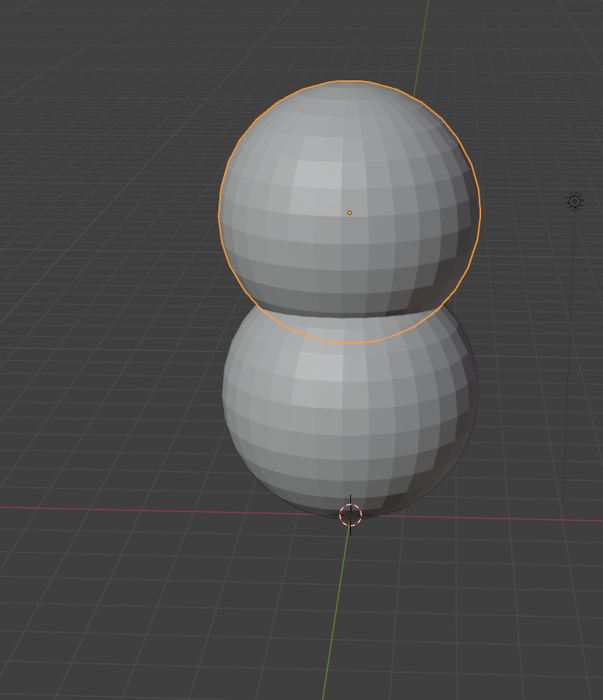This screenshot has height=700, width=603.
Task: Click the point light object icon
Action: click(575, 201)
